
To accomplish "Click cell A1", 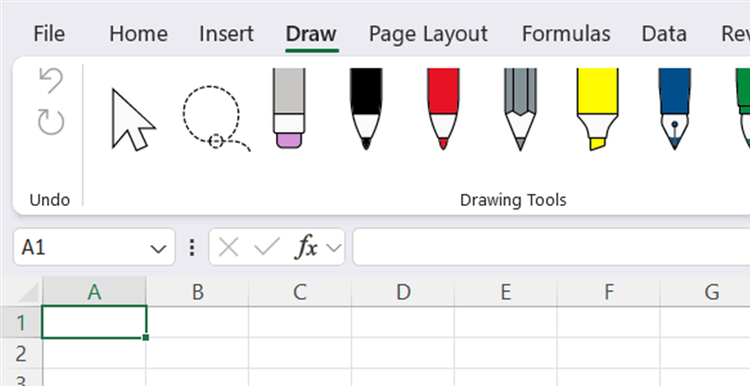I will click(94, 322).
